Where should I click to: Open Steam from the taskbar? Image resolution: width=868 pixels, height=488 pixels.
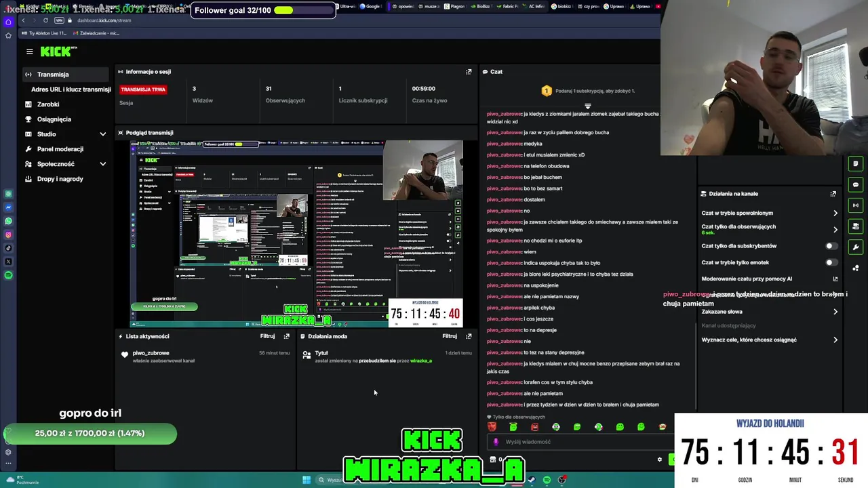[532, 480]
